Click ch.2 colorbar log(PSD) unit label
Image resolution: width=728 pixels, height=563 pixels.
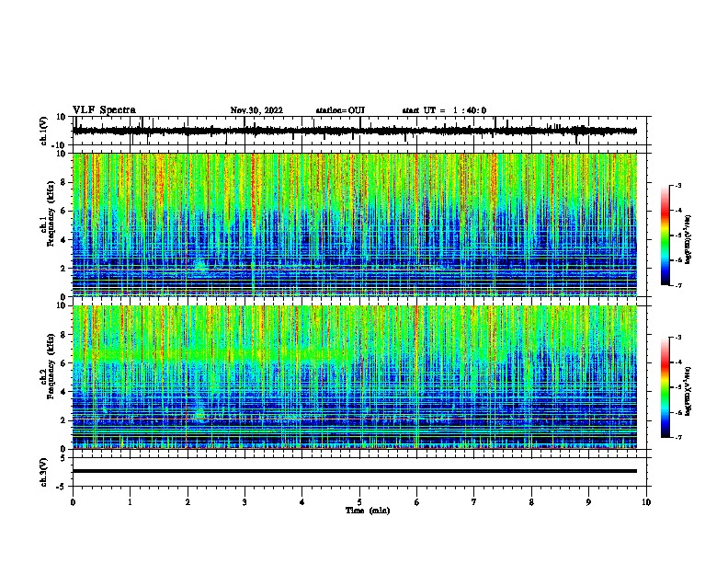click(688, 391)
